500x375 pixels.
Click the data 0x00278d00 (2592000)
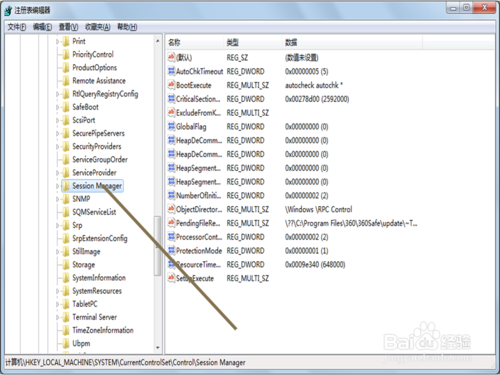point(317,99)
